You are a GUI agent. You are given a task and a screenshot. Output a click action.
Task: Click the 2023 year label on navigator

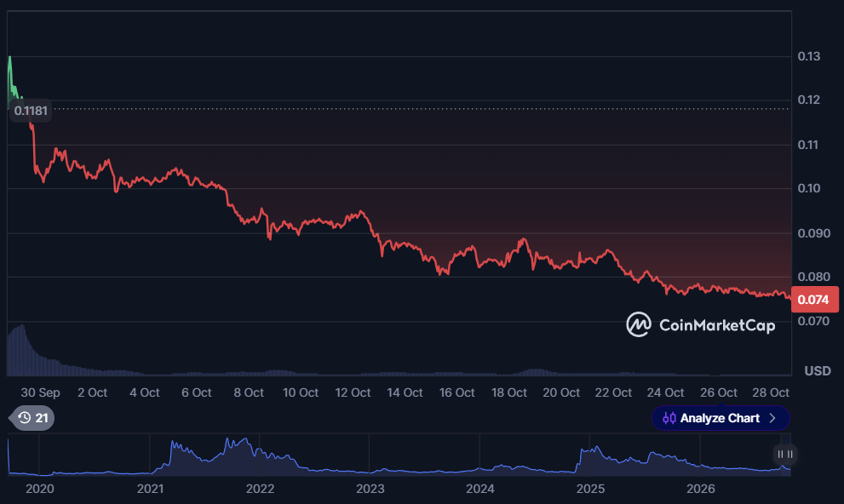pyautogui.click(x=370, y=489)
